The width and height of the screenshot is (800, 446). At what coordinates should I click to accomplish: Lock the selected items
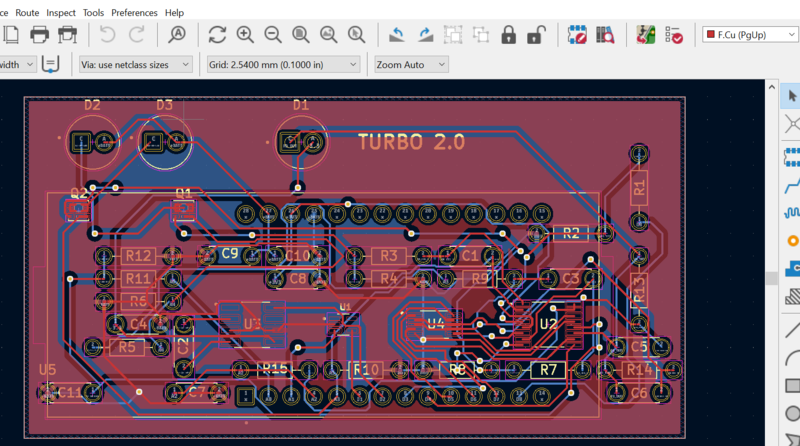(508, 35)
